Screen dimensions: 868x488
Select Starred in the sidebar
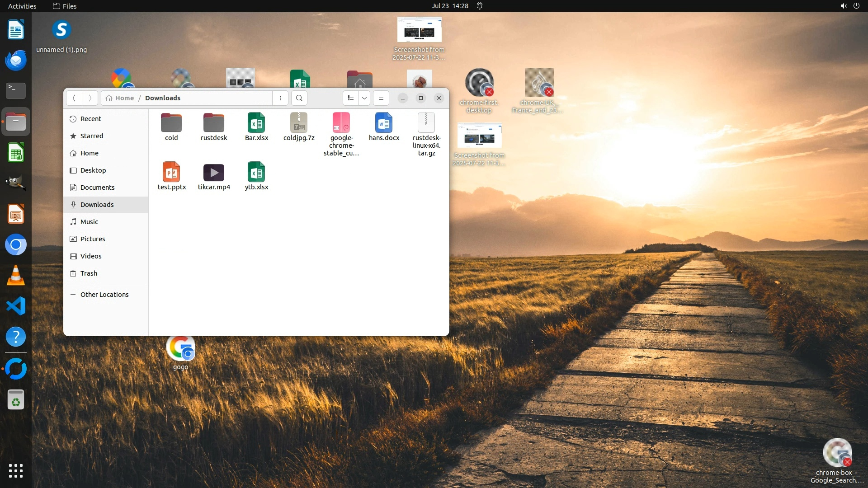click(91, 136)
